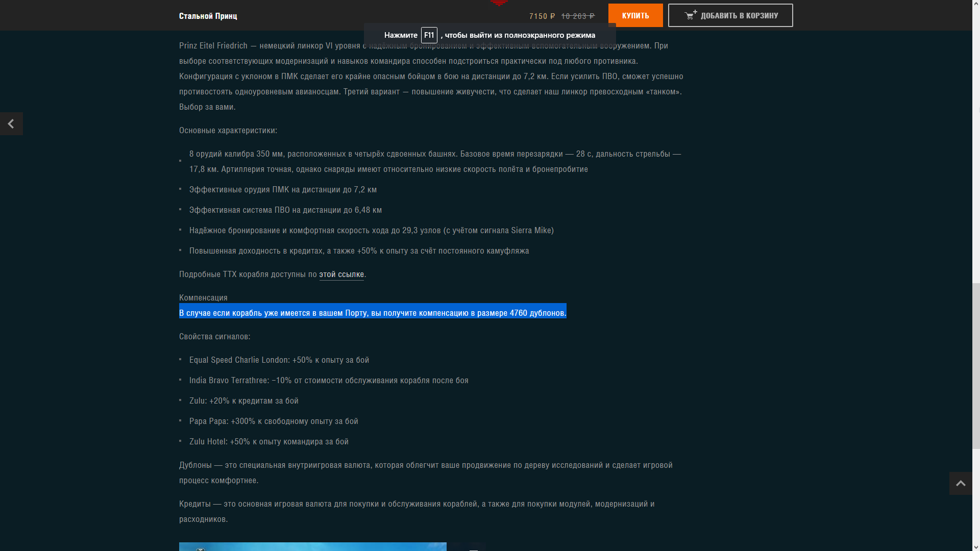This screenshot has height=551, width=980.
Task: Click the bullet about повышенная доходность в кредитах
Action: click(359, 251)
